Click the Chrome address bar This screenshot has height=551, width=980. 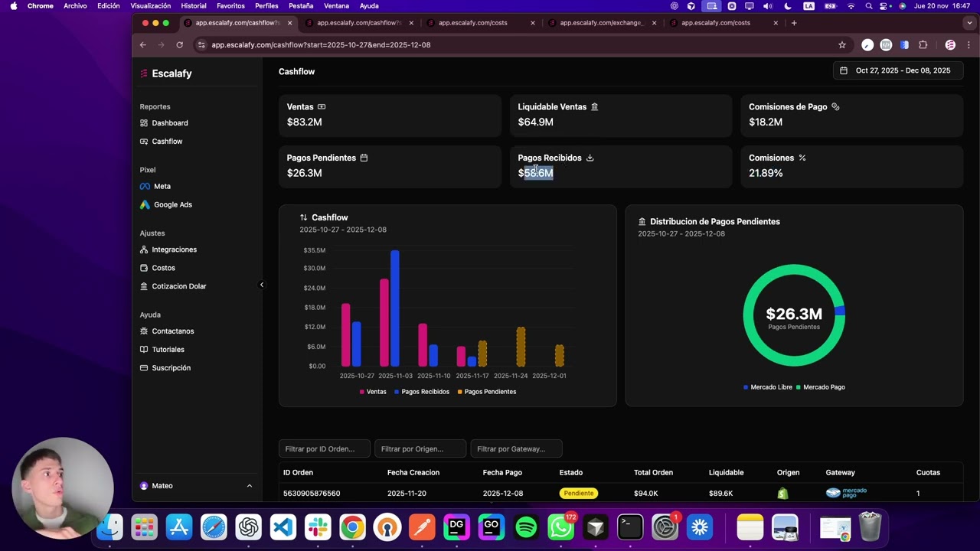coord(513,44)
